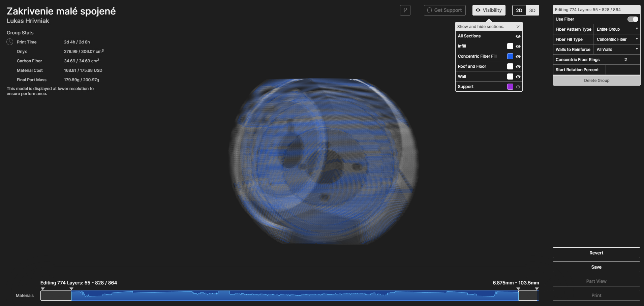
Task: Hide the Infill section via eye icon
Action: point(518,47)
